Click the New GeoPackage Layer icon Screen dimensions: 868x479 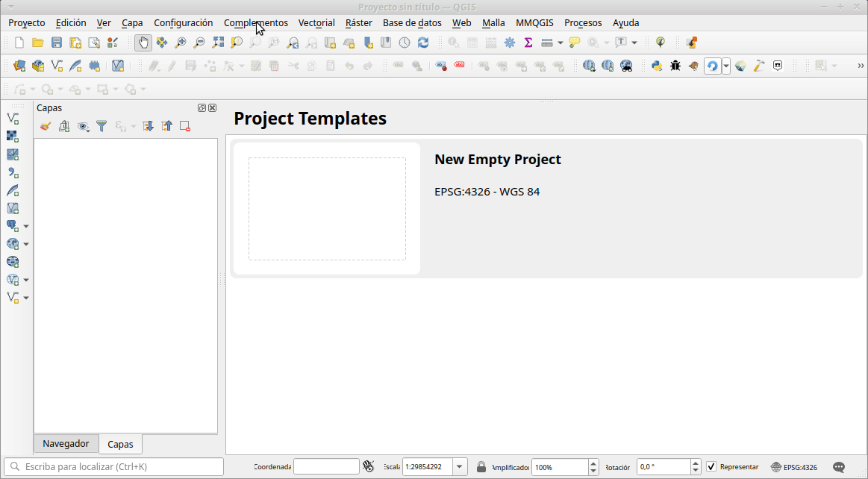point(37,66)
